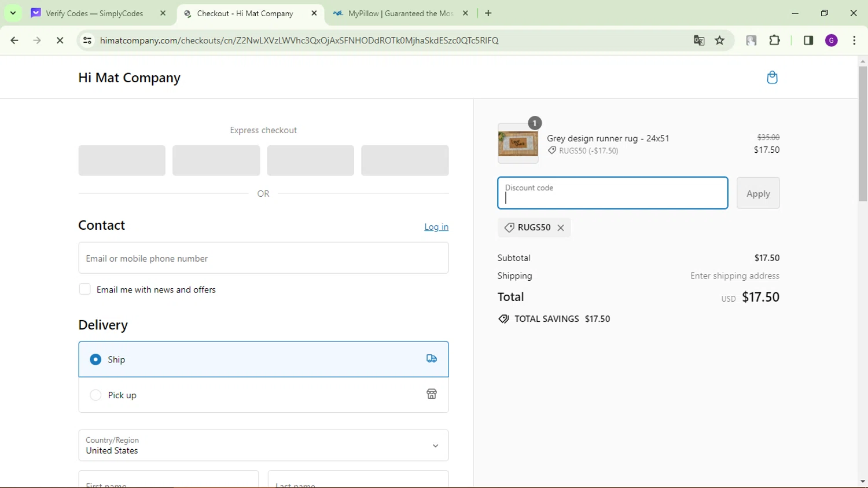View site information icon in address bar
The height and width of the screenshot is (488, 868).
point(87,41)
